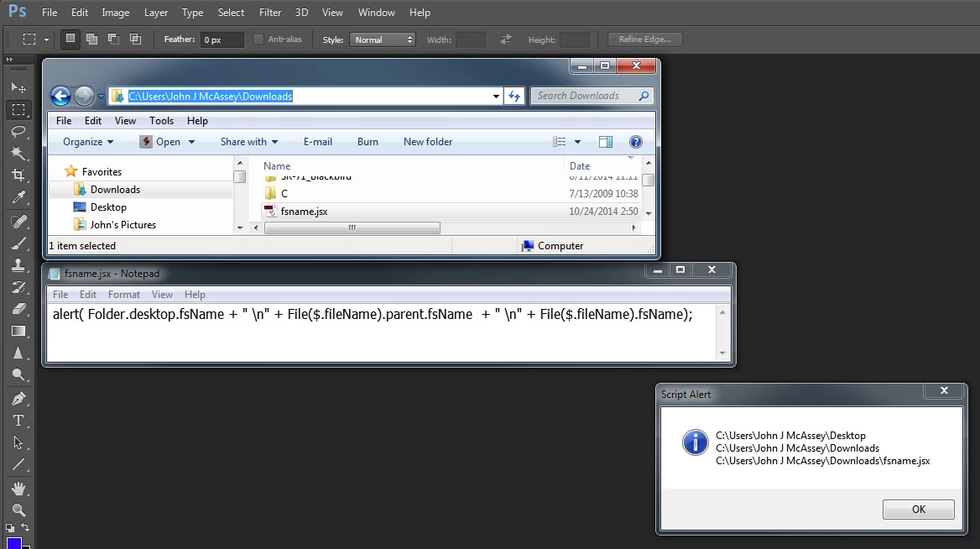Image resolution: width=980 pixels, height=549 pixels.
Task: Select the Zoom tool
Action: [x=18, y=510]
